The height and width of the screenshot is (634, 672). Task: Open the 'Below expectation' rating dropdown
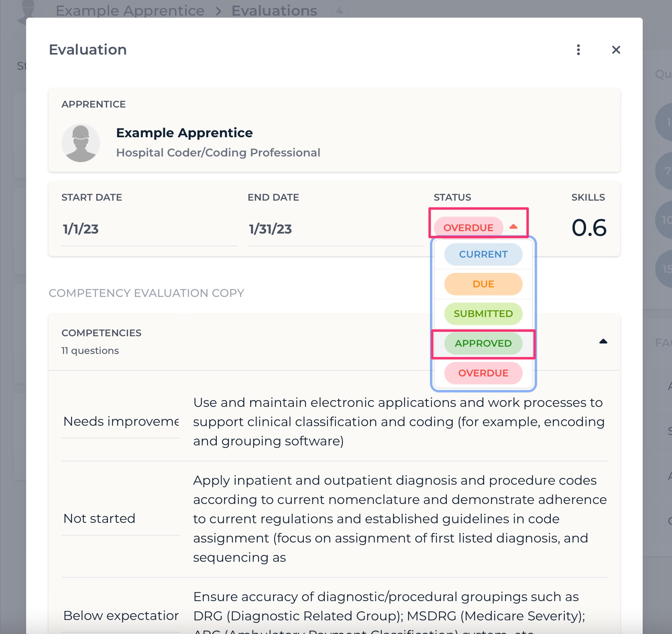[121, 616]
